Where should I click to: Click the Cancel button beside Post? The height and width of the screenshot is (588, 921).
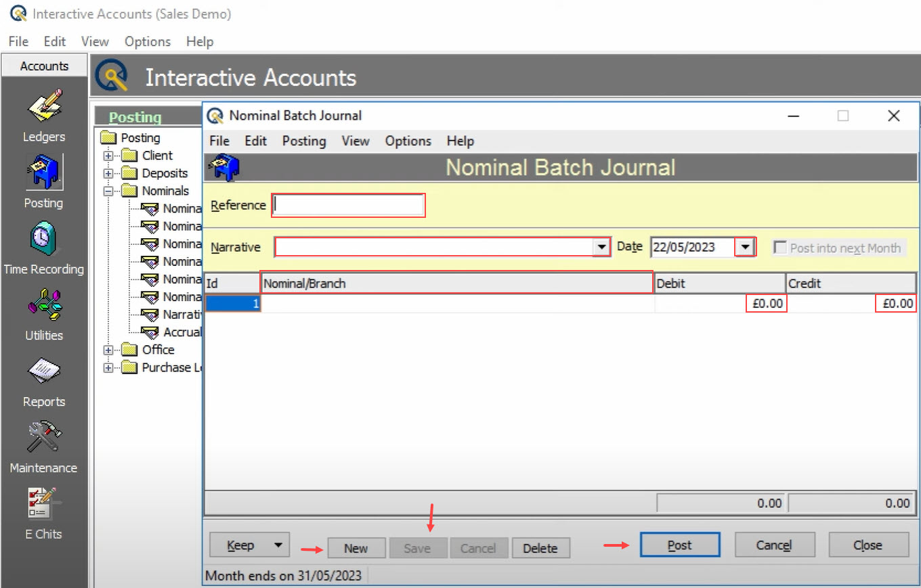pos(774,545)
